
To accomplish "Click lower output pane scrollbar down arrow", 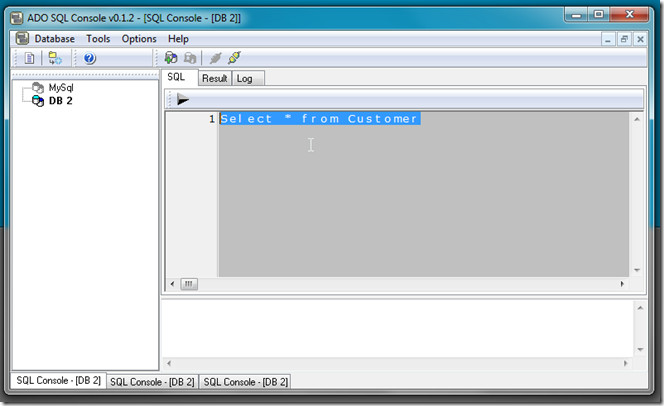I will click(640, 350).
